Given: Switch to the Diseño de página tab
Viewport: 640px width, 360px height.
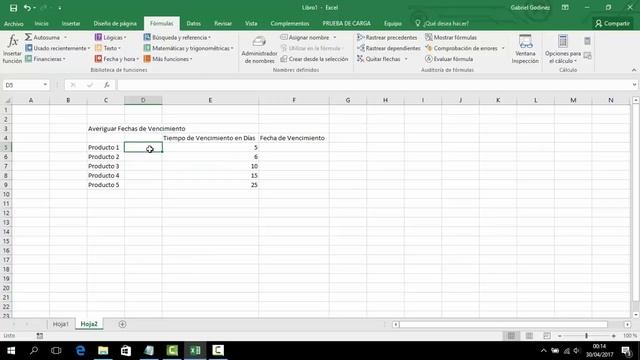Looking at the screenshot, I should (115, 24).
